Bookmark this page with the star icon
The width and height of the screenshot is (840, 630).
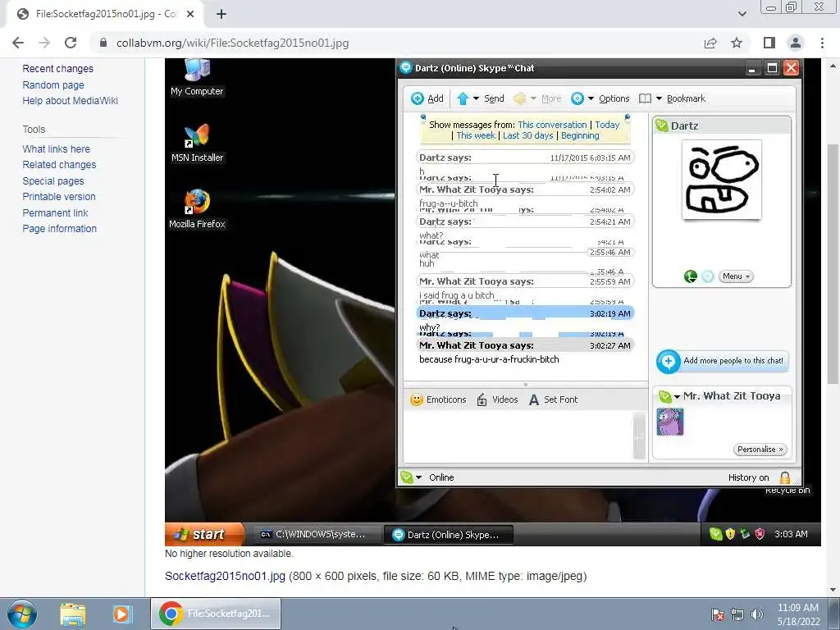[x=737, y=43]
